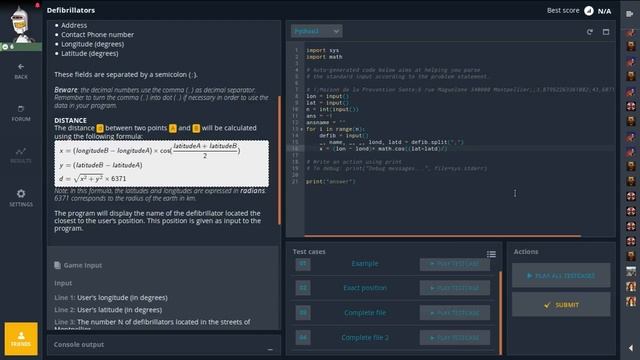Image resolution: width=640 pixels, height=360 pixels.
Task: Collapse the right leaderboard sidebar icon
Action: [x=629, y=14]
